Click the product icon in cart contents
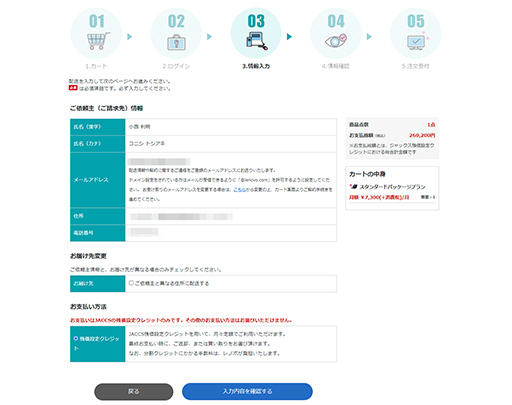The image size is (512, 405). coord(353,186)
